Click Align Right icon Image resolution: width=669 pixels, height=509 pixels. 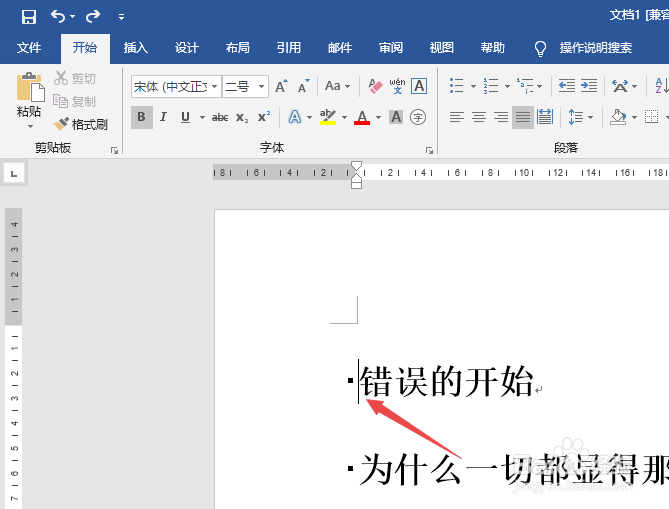pyautogui.click(x=500, y=117)
